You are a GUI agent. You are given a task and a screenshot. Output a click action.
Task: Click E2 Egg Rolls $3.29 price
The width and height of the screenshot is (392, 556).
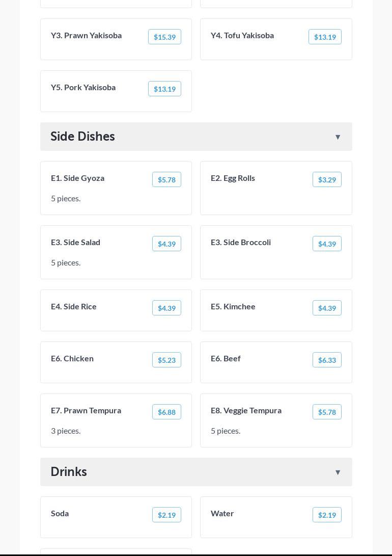327,179
